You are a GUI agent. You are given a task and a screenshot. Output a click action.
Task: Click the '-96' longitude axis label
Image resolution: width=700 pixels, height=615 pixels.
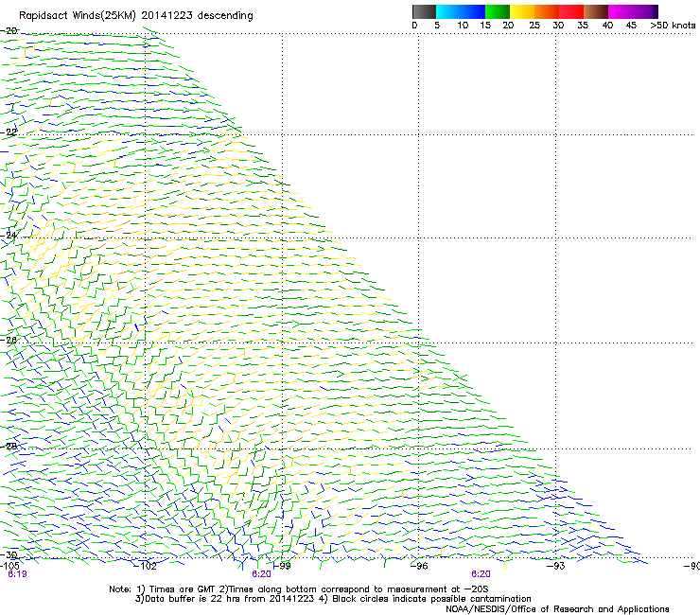point(418,567)
